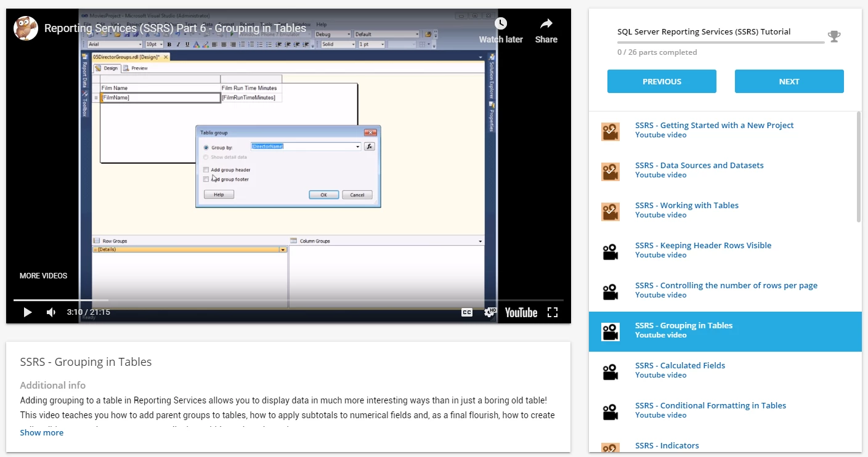Open 'SSRS - Calculated Fields' in the lesson list
Screen dimensions: 868x457
(x=680, y=365)
